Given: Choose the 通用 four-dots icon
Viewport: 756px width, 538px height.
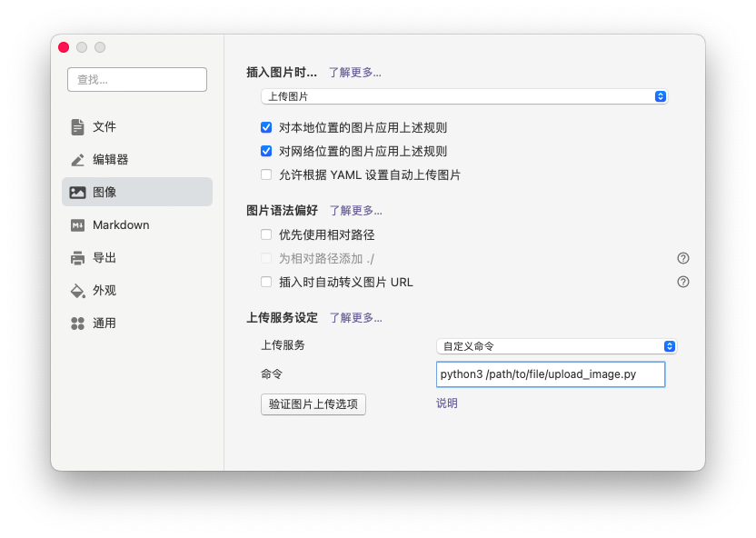Looking at the screenshot, I should pyautogui.click(x=77, y=324).
